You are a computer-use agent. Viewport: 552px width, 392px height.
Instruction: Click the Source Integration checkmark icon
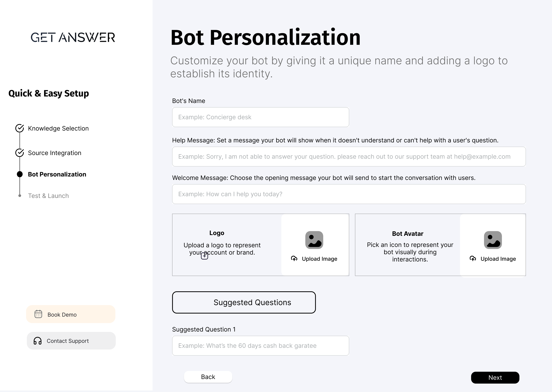point(20,153)
